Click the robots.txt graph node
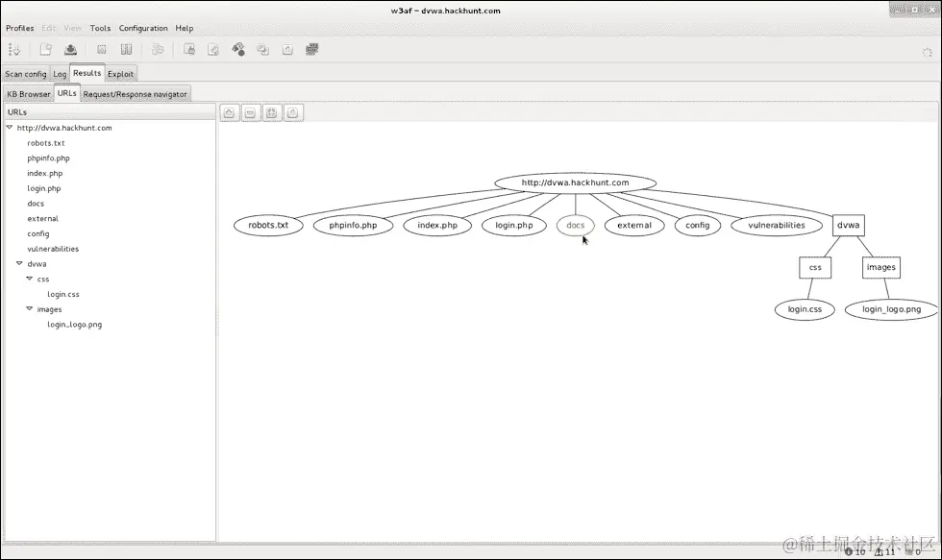 pos(268,225)
